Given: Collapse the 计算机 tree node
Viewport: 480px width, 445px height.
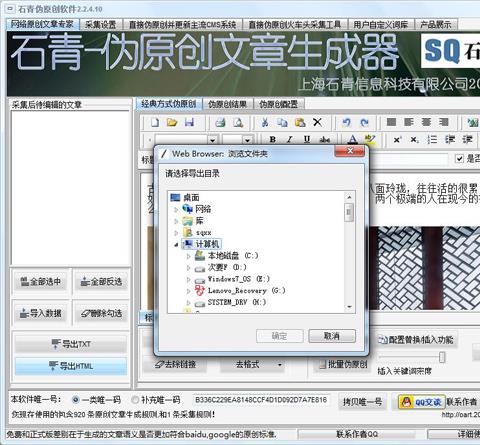Looking at the screenshot, I should (176, 245).
